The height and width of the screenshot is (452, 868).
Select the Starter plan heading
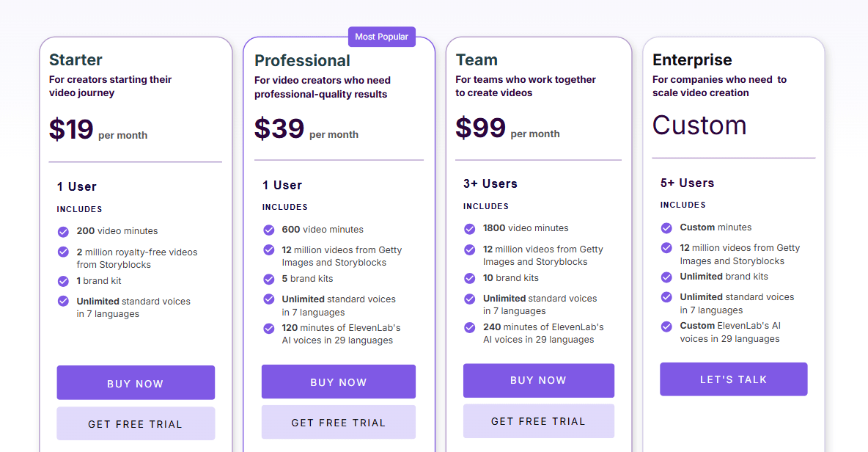point(76,59)
